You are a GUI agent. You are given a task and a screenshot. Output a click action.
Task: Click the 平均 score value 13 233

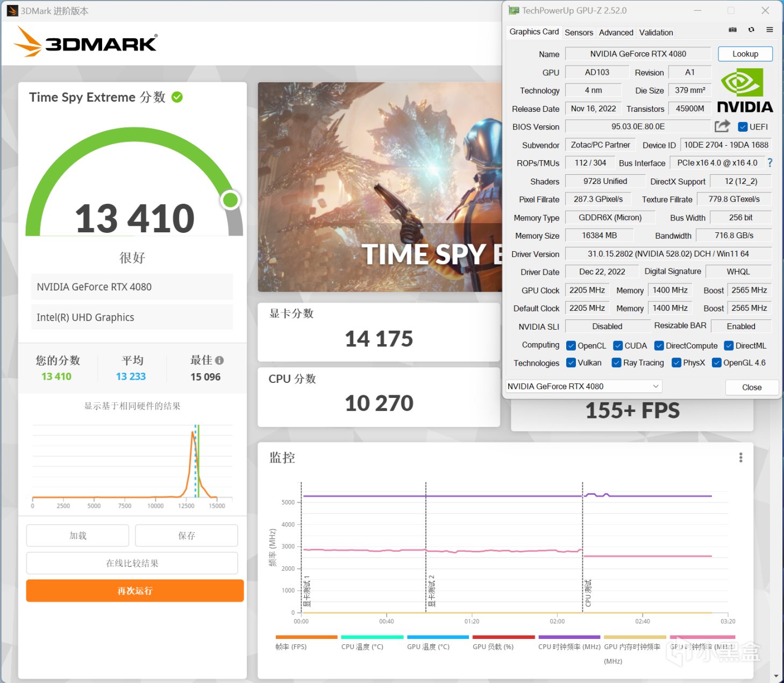coord(131,376)
